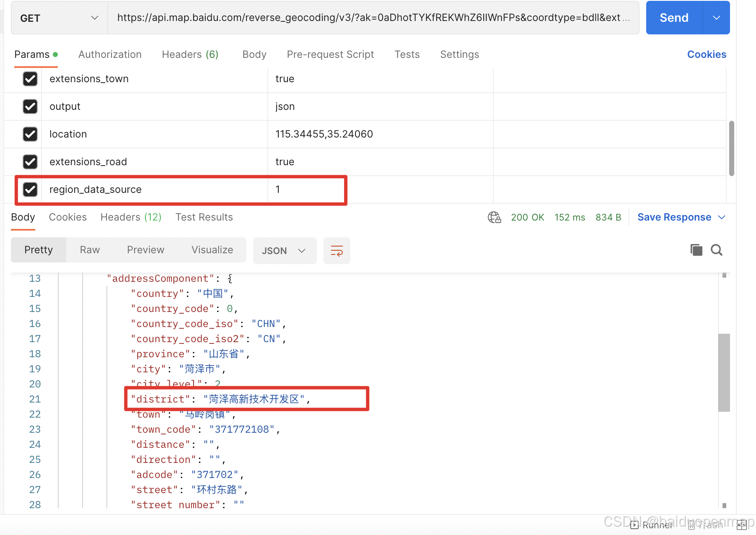Click the extensions_town value true cell
Viewport: 756px width, 535px height.
[381, 79]
